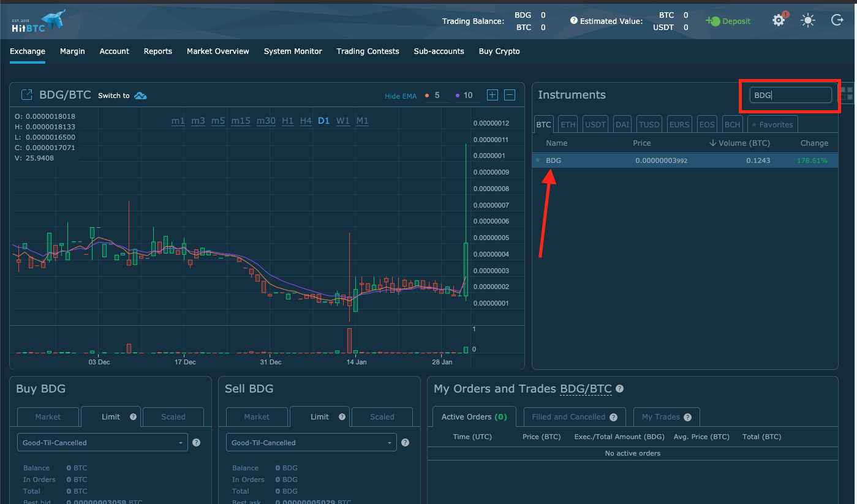Select H4 timeframe
The image size is (857, 504).
[306, 121]
